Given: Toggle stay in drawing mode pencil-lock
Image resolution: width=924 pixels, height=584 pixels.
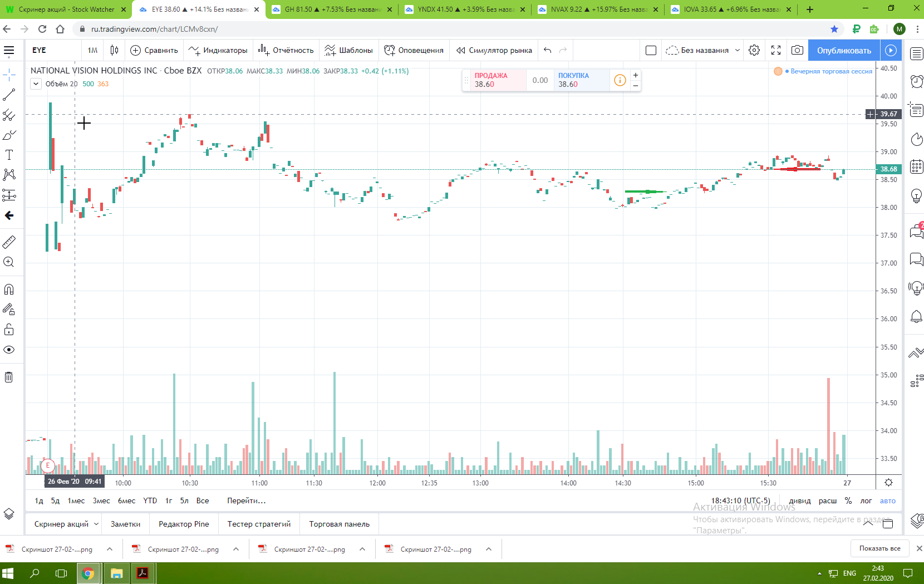Looking at the screenshot, I should click(x=9, y=310).
